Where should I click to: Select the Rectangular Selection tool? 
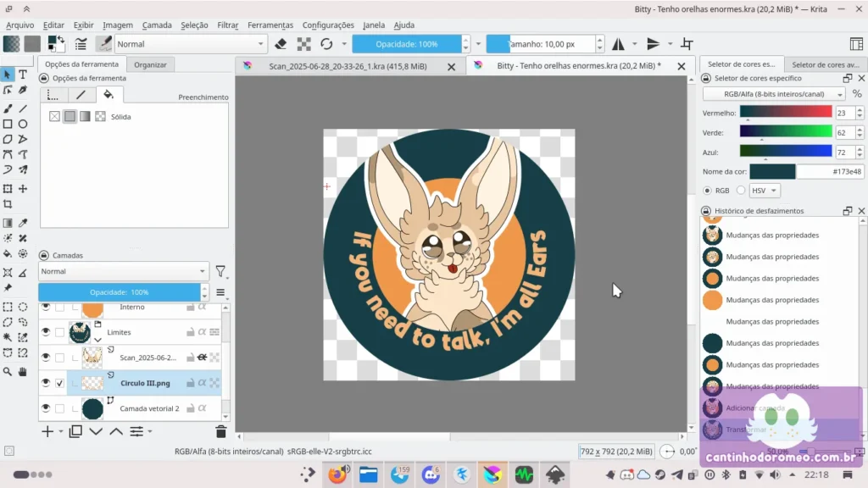[x=8, y=307]
